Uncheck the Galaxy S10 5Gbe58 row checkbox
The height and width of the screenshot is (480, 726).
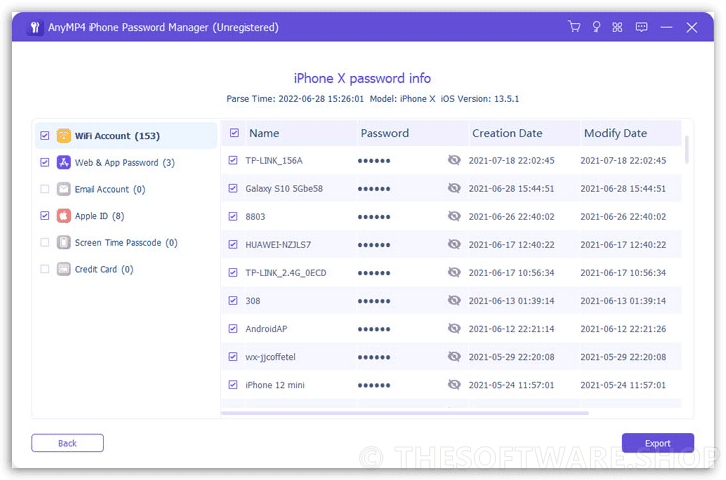tap(233, 188)
